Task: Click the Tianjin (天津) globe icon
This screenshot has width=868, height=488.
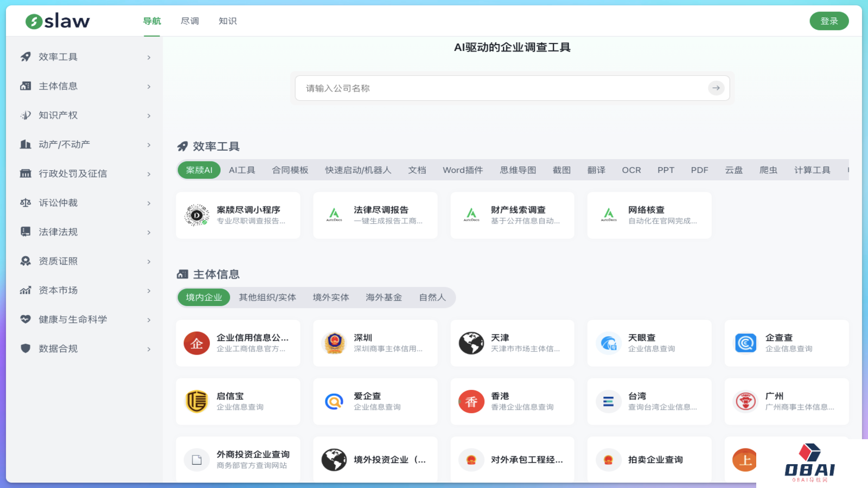Action: pos(471,343)
